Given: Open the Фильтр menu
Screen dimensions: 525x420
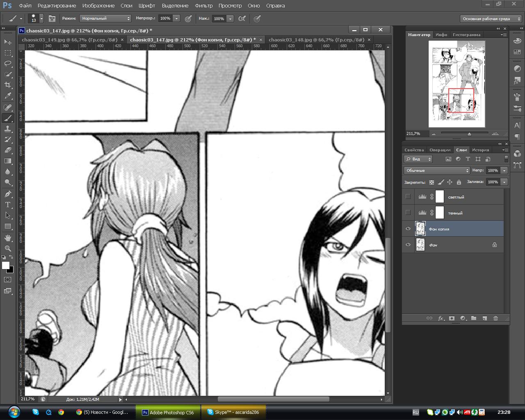Looking at the screenshot, I should 203,6.
